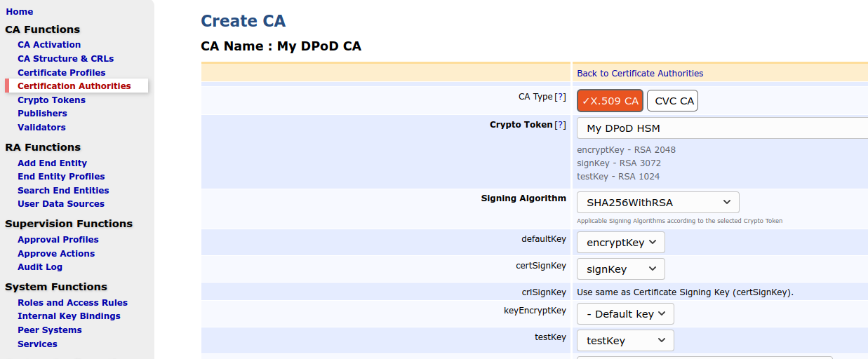Open the defaultKey dropdown
The height and width of the screenshot is (359, 868).
[x=620, y=243]
